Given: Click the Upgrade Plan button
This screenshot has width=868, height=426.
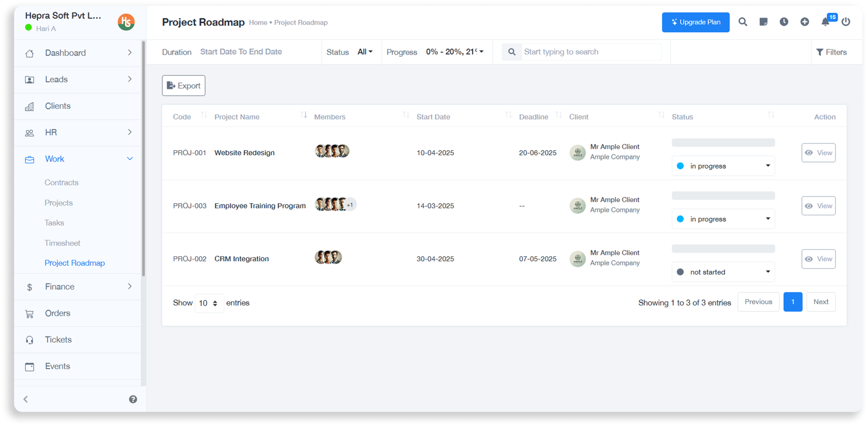Looking at the screenshot, I should click(x=695, y=22).
